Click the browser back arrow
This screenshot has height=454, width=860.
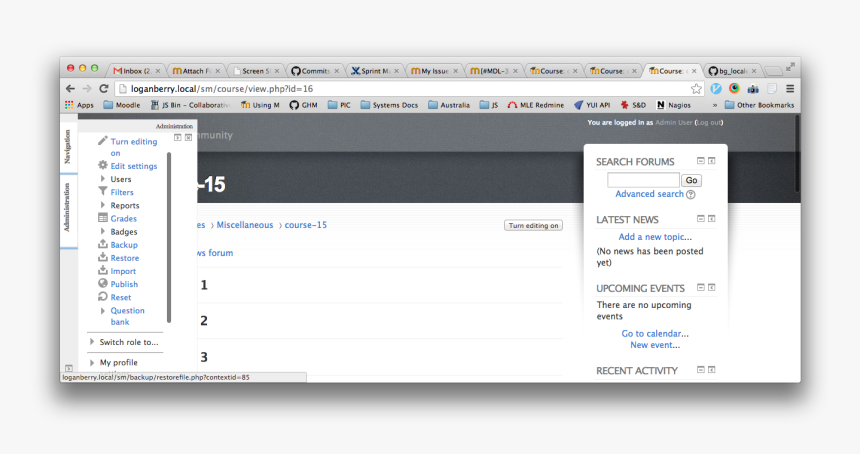[x=70, y=88]
